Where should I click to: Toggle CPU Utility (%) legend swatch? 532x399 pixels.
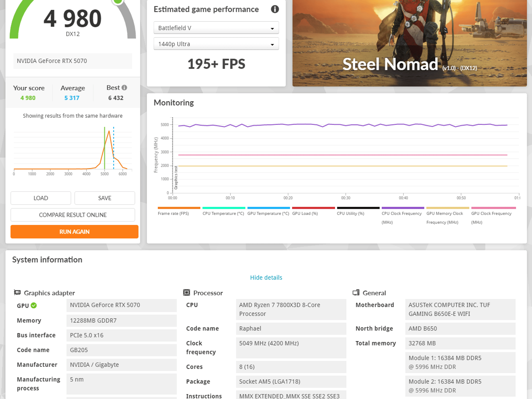[358, 208]
